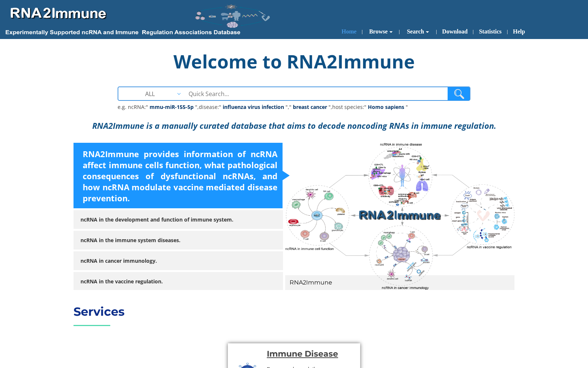The image size is (588, 368).
Task: Focus the Quick Search input field
Action: pos(316,94)
